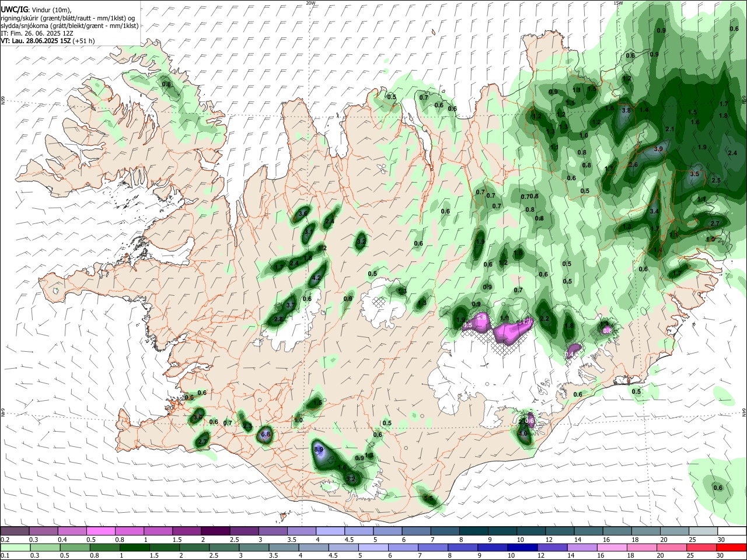Click the 20W longitude label at the top
Screen dimensions: 747x560
pyautogui.click(x=310, y=3)
